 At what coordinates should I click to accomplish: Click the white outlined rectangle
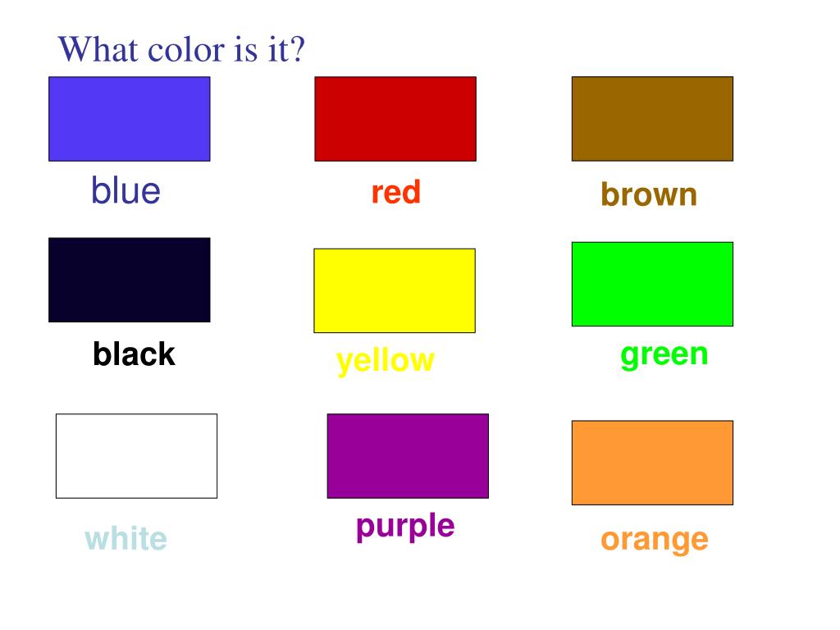point(137,456)
